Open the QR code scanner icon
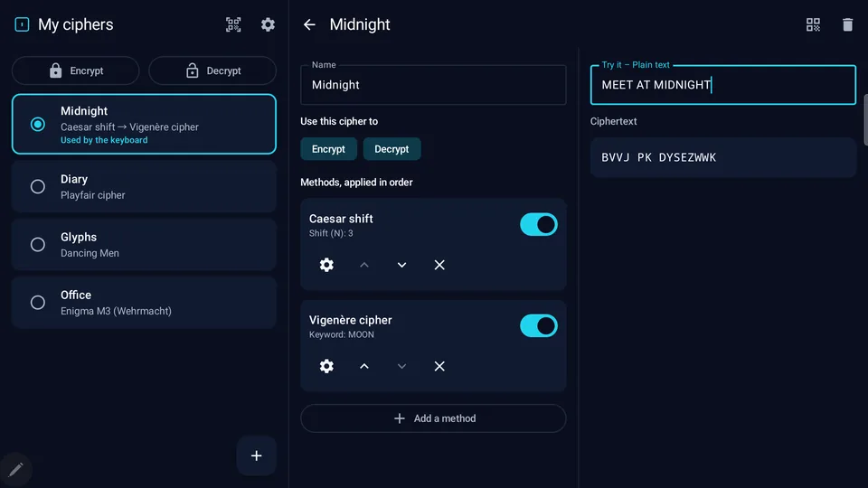 [233, 24]
